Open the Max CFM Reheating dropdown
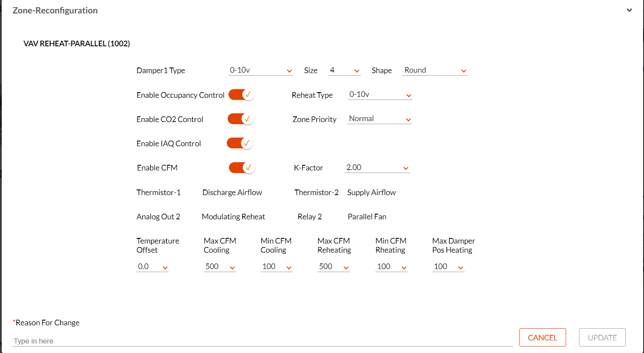644x353 pixels. tap(333, 266)
